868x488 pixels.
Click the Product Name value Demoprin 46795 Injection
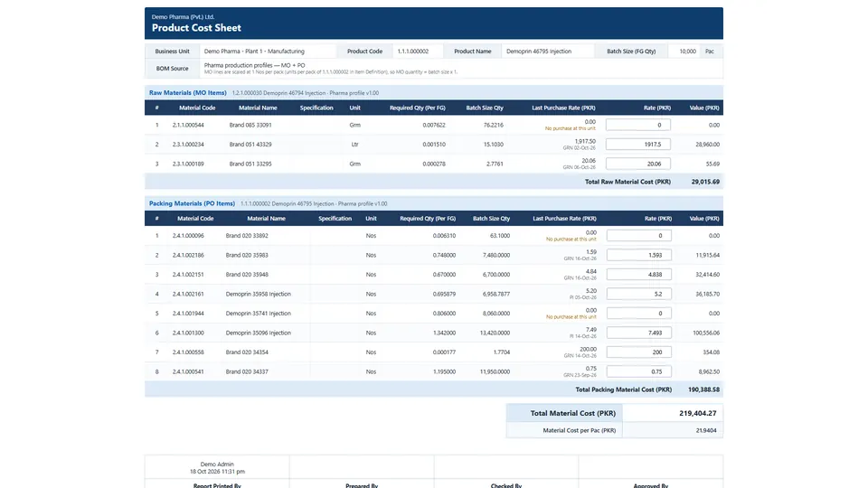(539, 51)
